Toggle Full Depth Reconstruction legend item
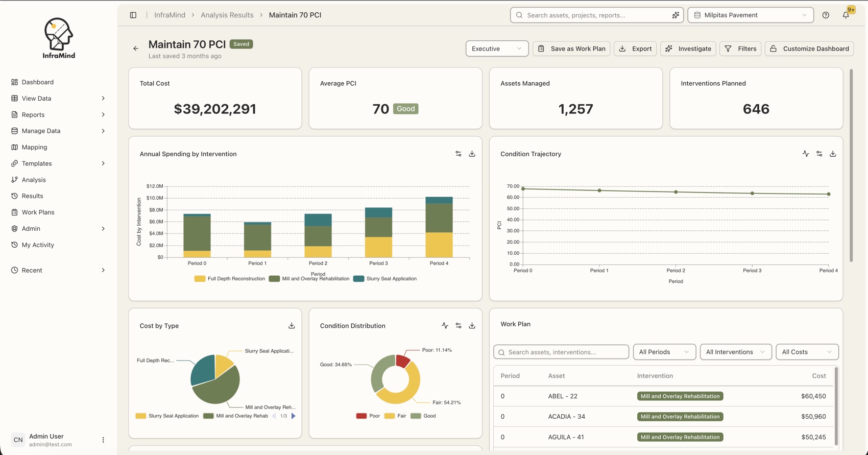The image size is (868, 455). pos(230,279)
